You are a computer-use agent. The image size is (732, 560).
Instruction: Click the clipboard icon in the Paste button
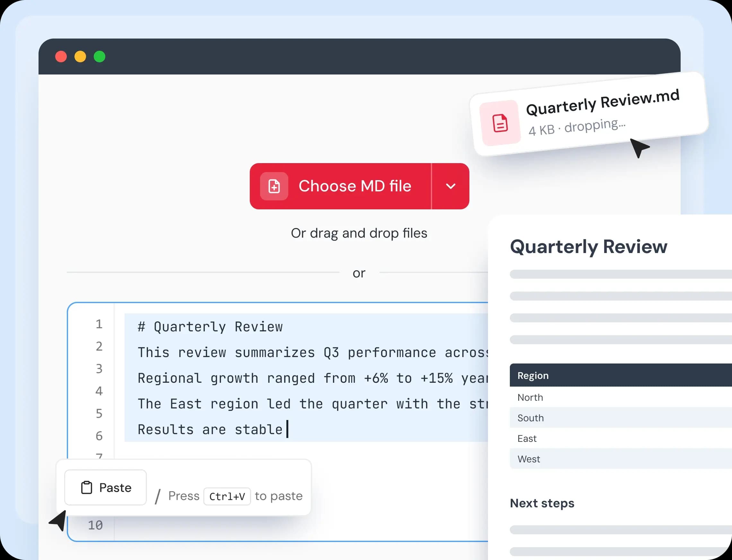coord(87,487)
